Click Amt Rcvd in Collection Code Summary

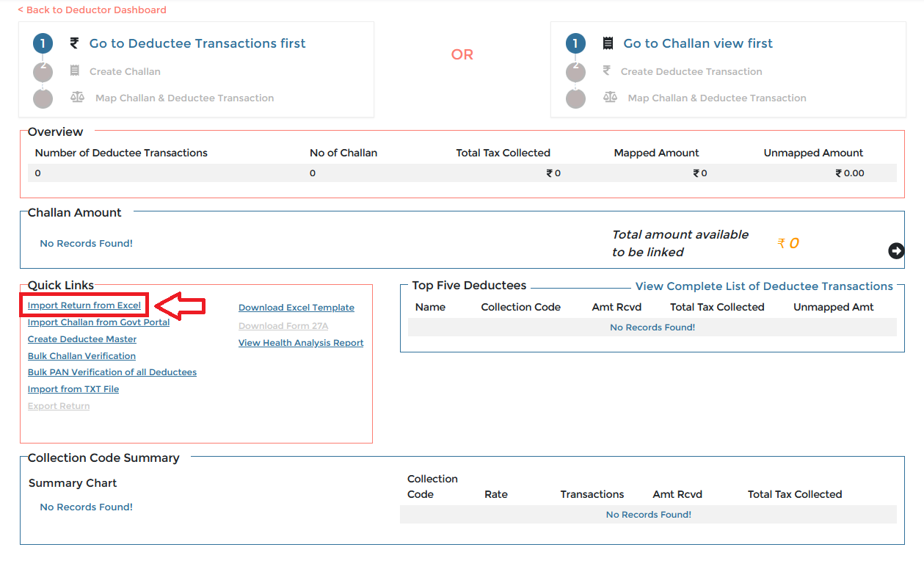click(677, 494)
